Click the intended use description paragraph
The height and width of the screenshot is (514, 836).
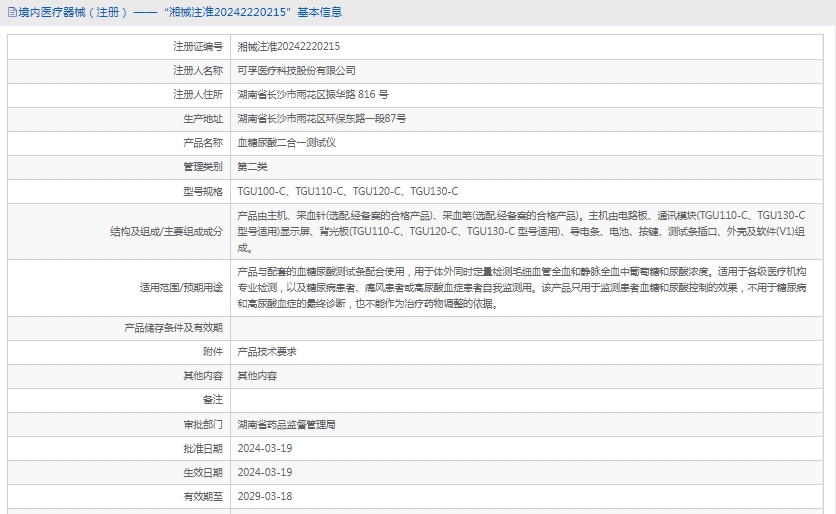520,287
